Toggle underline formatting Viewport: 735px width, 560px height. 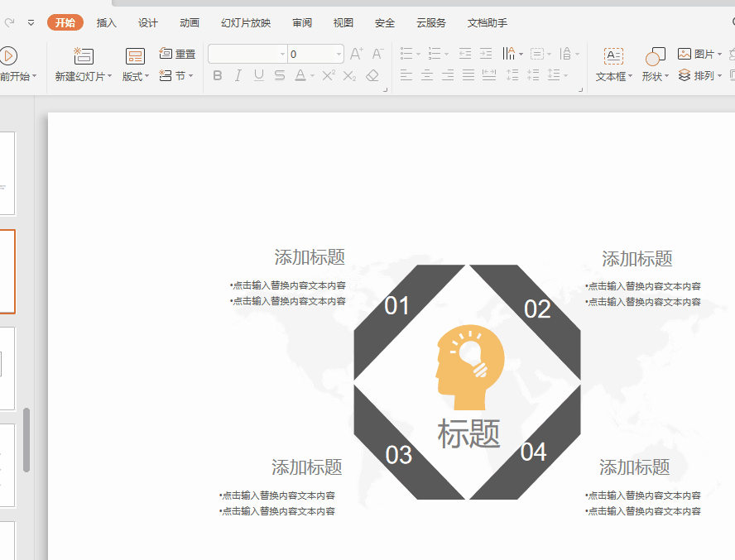(x=259, y=76)
